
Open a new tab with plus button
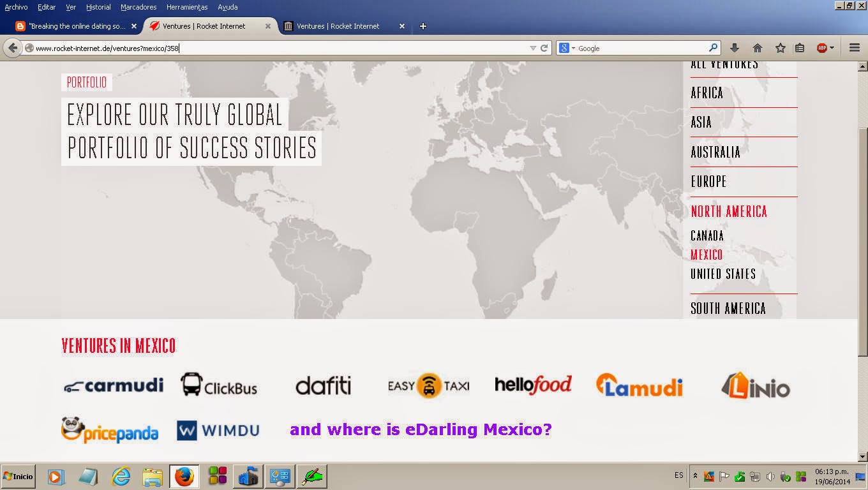click(x=423, y=26)
